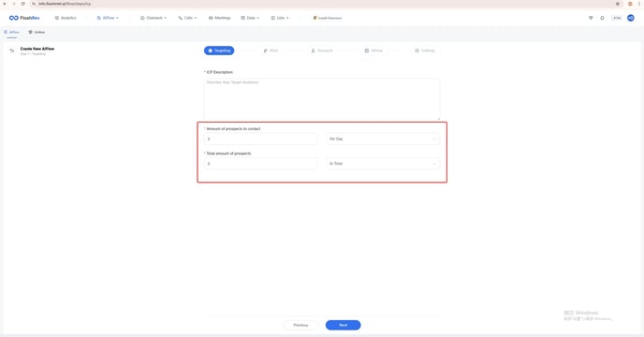
Task: Click the credits counter badge
Action: click(x=617, y=18)
